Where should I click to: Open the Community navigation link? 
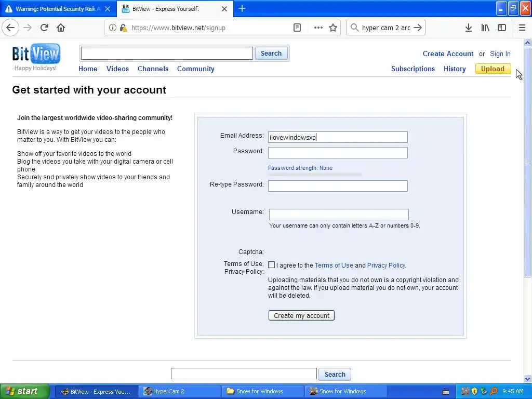point(196,69)
